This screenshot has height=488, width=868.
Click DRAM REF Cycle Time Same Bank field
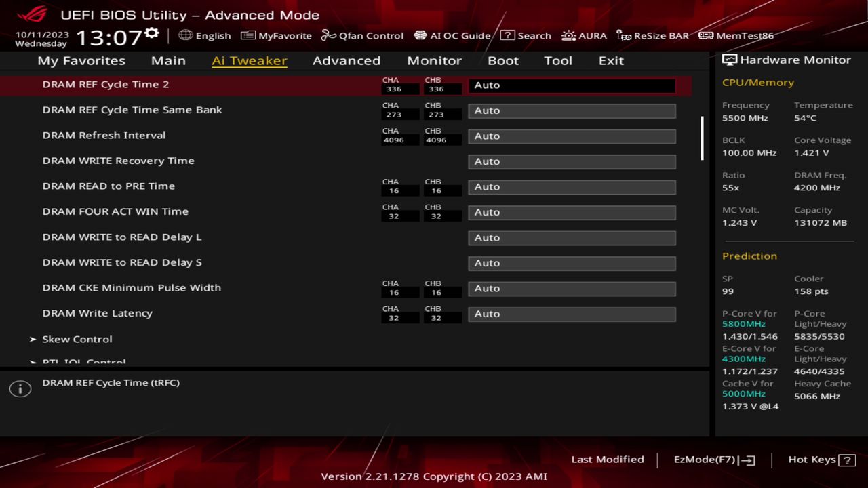point(572,110)
